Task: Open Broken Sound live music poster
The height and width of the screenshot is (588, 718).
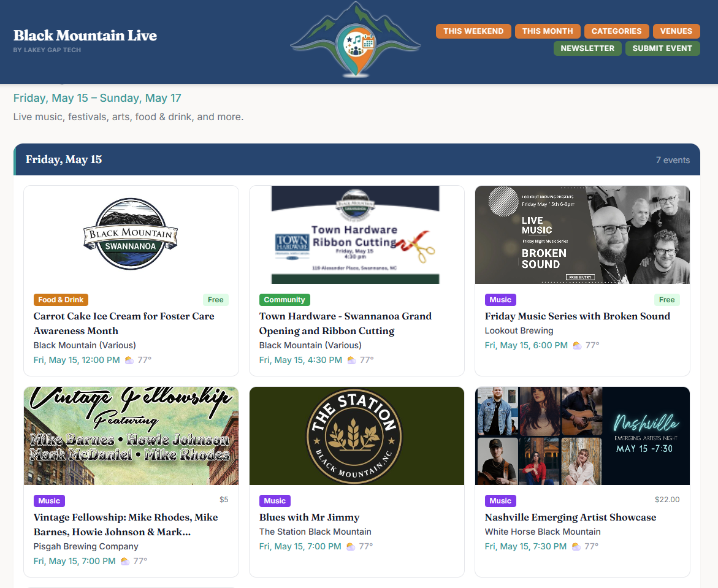Action: tap(582, 234)
